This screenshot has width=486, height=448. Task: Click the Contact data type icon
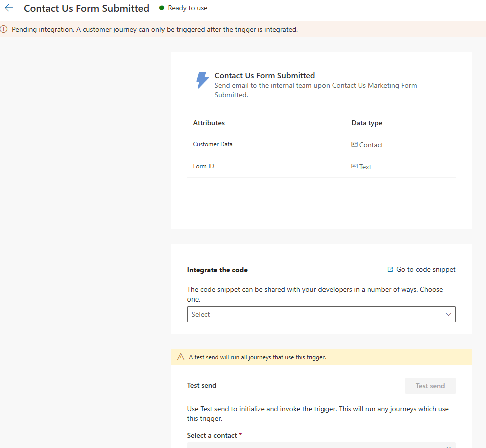click(x=354, y=144)
